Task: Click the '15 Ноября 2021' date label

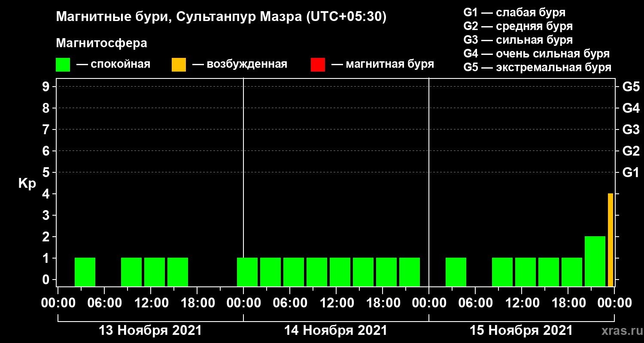Action: [521, 331]
